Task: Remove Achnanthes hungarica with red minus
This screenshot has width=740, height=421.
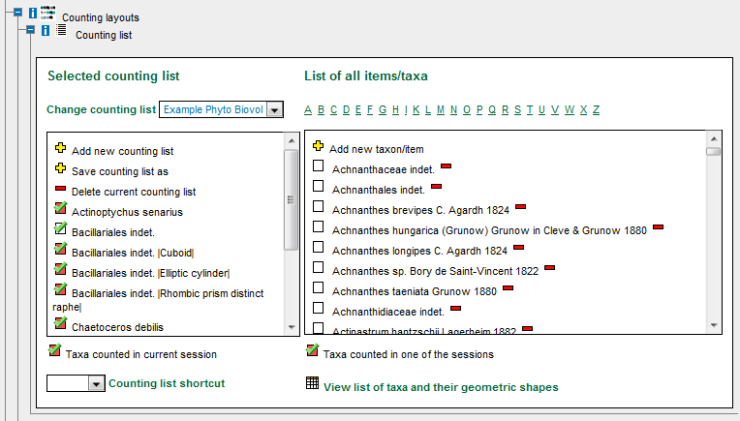Action: point(658,227)
